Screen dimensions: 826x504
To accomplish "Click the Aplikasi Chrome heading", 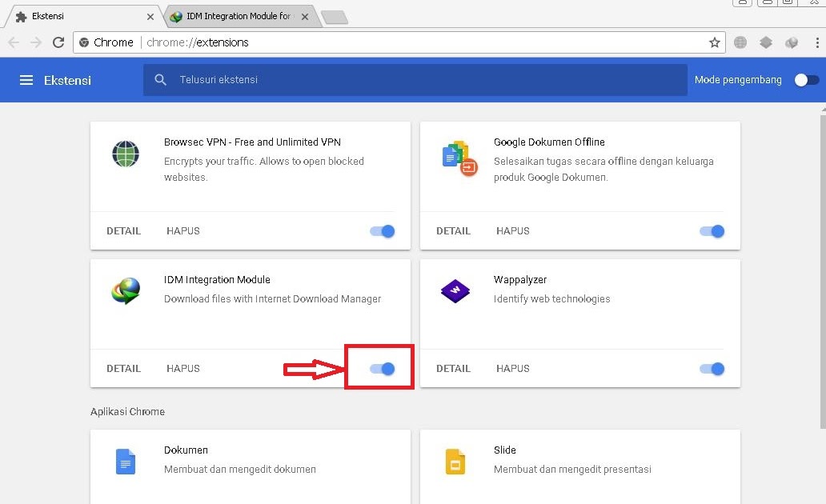I will pyautogui.click(x=127, y=411).
